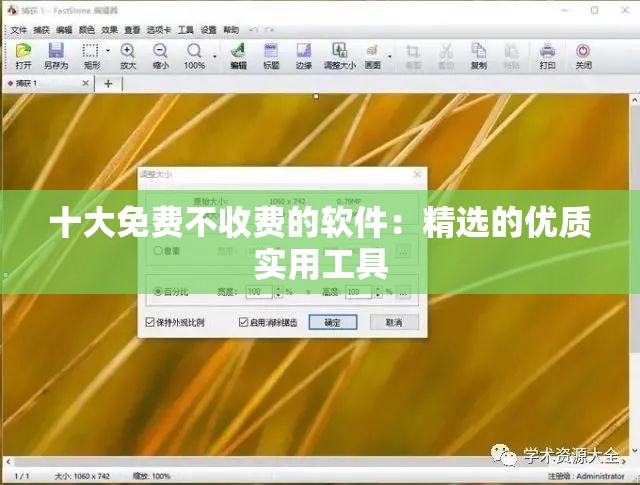Select the 像素 pixel radio button
Image resolution: width=640 pixels, height=485 pixels.
[158, 251]
